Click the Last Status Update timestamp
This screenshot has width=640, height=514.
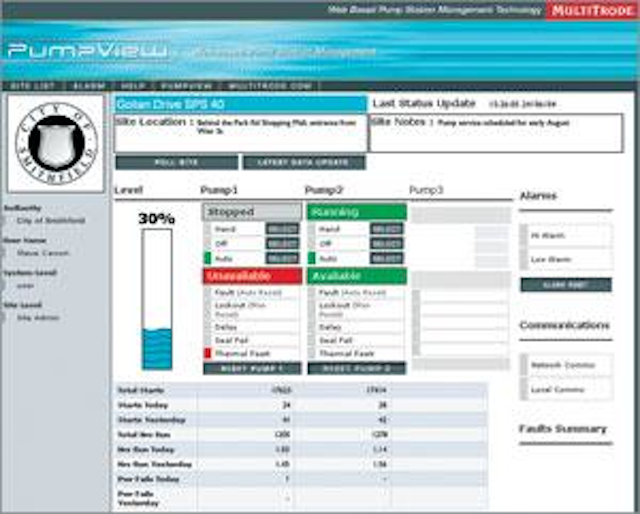click(x=522, y=104)
